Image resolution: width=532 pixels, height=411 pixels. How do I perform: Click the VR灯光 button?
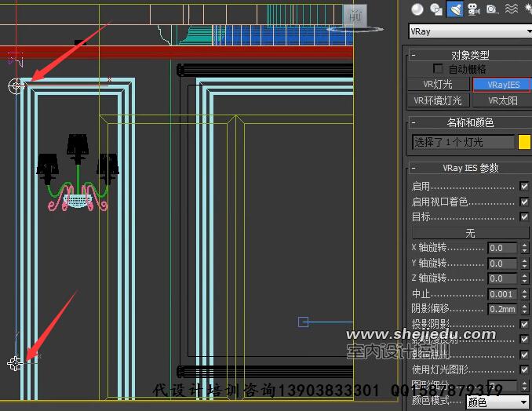(x=439, y=85)
